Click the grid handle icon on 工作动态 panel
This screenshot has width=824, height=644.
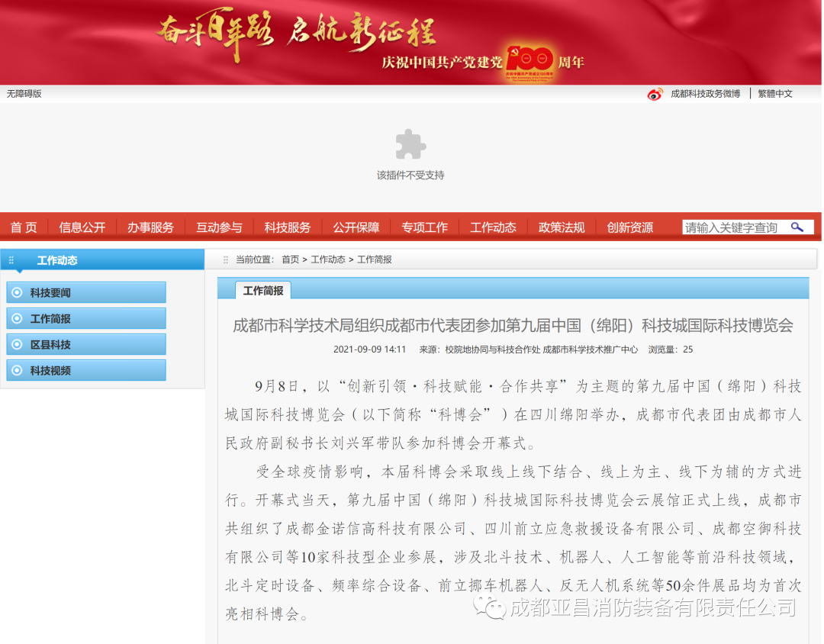coord(11,259)
